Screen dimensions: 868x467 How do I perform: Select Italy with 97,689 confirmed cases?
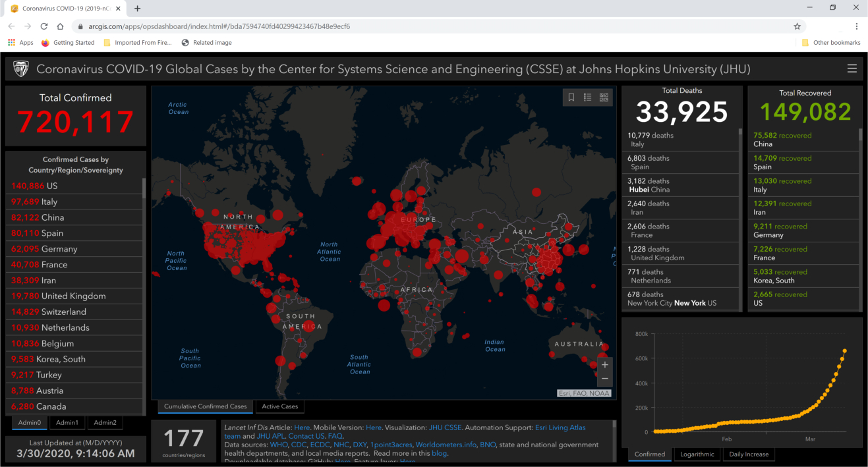click(74, 202)
